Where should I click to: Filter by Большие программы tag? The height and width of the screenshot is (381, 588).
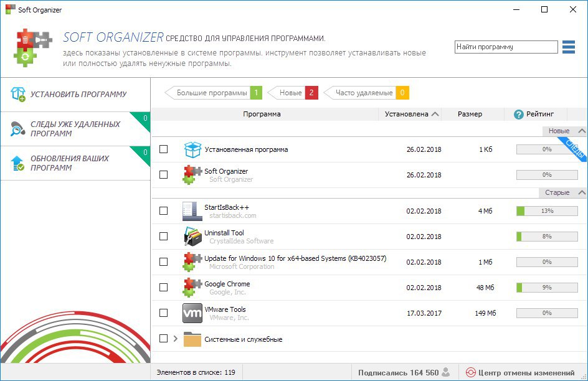pos(213,93)
